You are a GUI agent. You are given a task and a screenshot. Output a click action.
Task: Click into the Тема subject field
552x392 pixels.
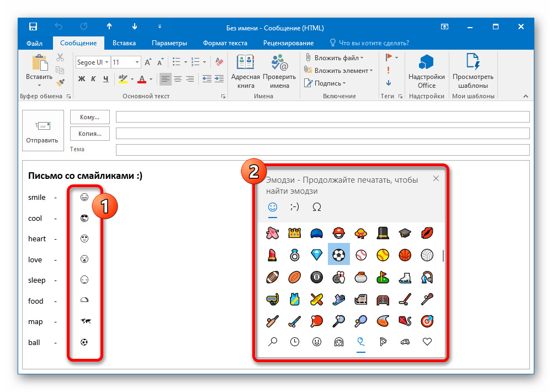point(322,150)
